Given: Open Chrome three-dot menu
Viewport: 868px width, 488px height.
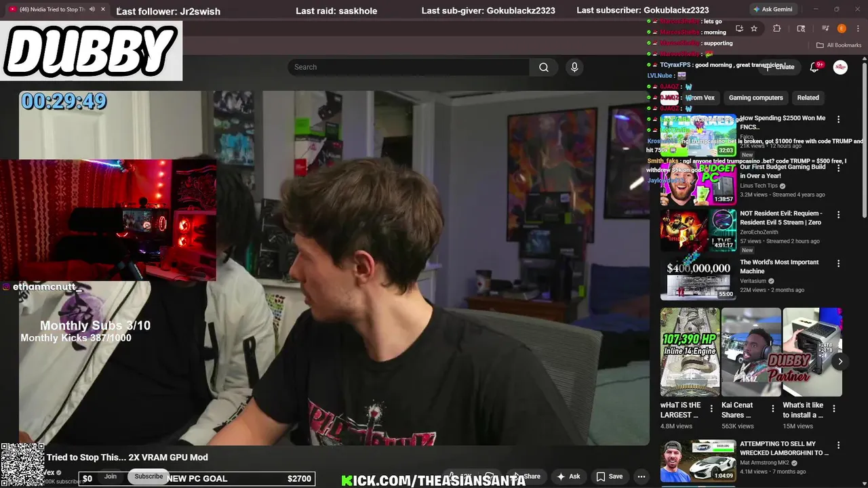Looking at the screenshot, I should 856,28.
